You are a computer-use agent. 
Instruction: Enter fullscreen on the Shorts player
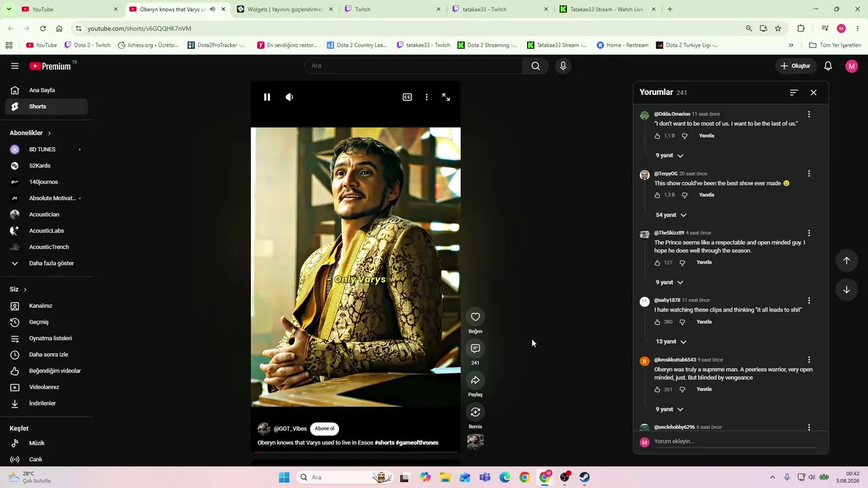(x=446, y=97)
